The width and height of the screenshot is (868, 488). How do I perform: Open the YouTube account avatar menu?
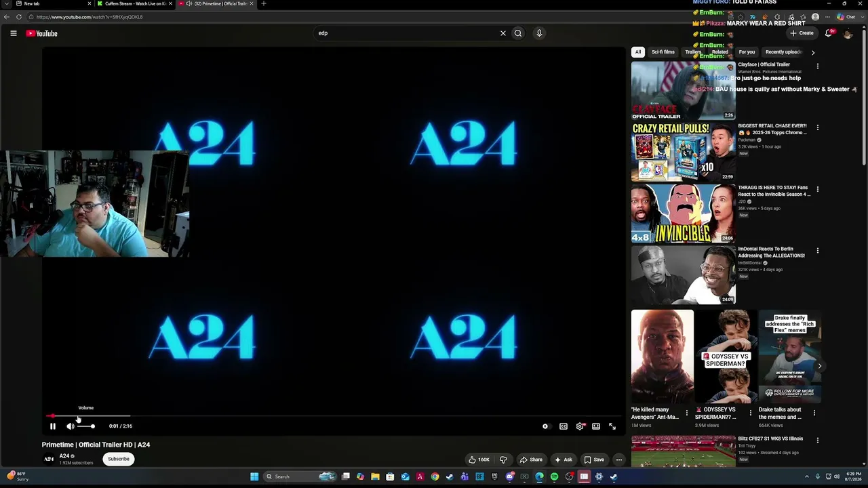point(848,33)
